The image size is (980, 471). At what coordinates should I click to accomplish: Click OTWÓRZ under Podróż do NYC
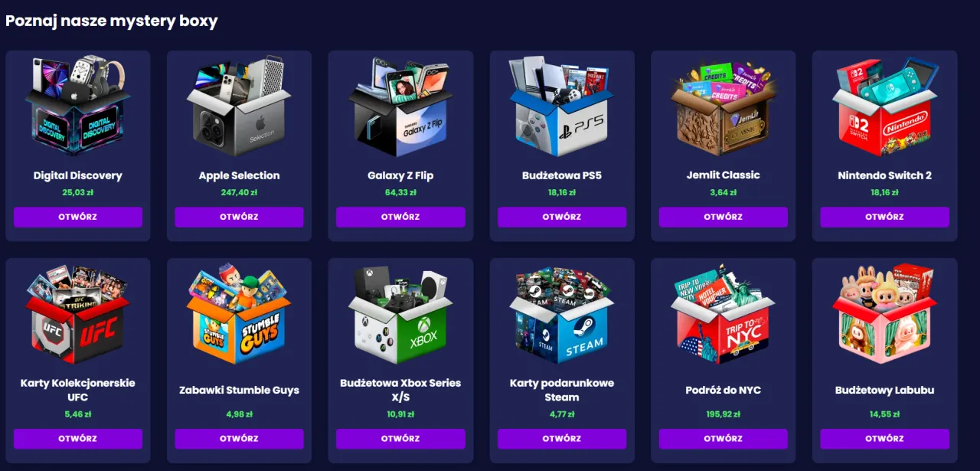point(724,439)
